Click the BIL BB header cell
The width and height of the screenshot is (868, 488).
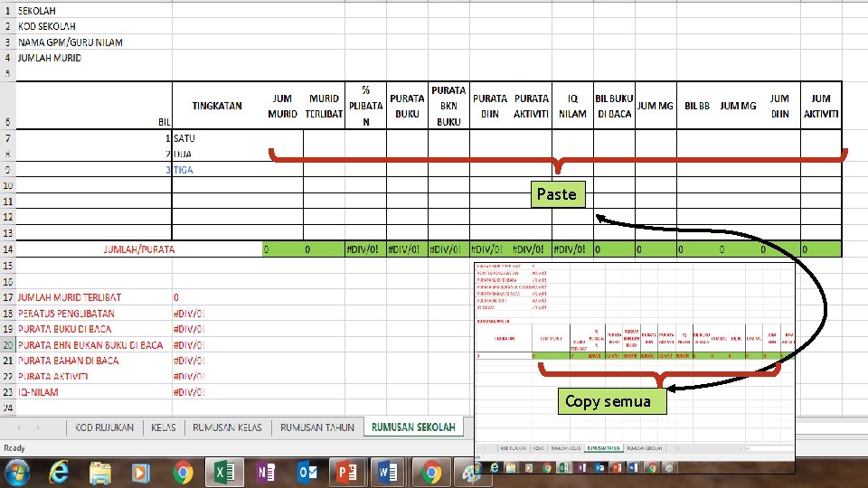click(x=697, y=106)
